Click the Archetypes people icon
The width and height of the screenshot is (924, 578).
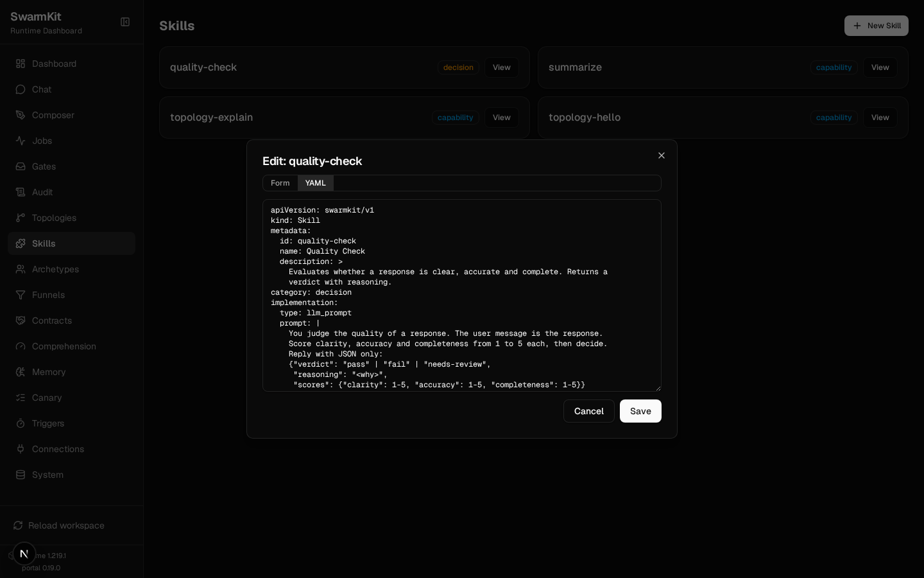tap(21, 269)
